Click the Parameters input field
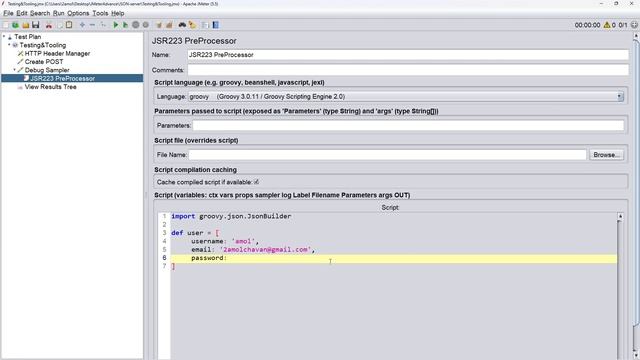Image resolution: width=640 pixels, height=360 pixels. 408,126
